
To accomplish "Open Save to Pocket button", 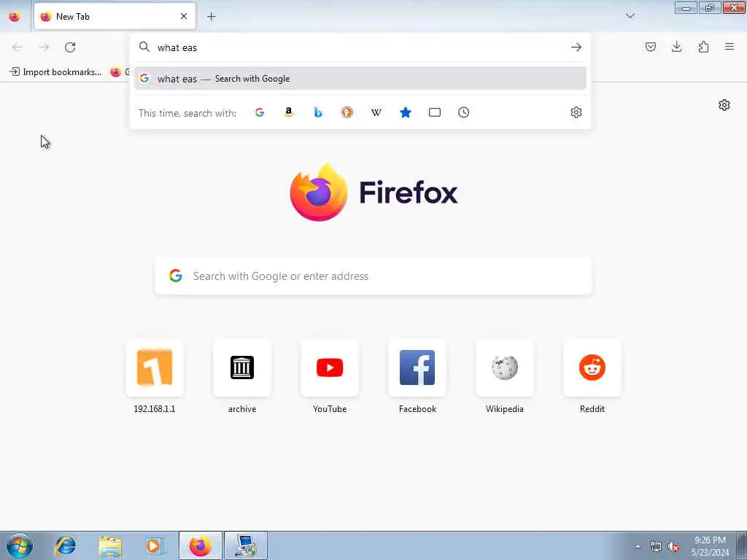I will tap(650, 47).
